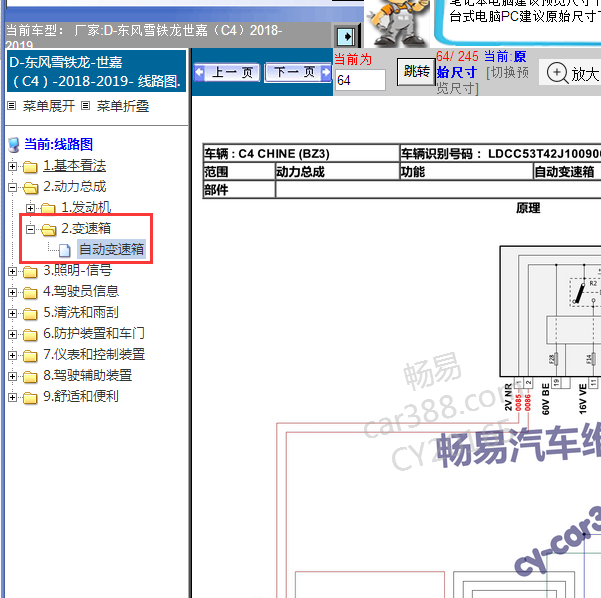Viewport: 601px width, 598px height.
Task: Click the folder icon of 3.照明-信号
Action: coord(30,272)
